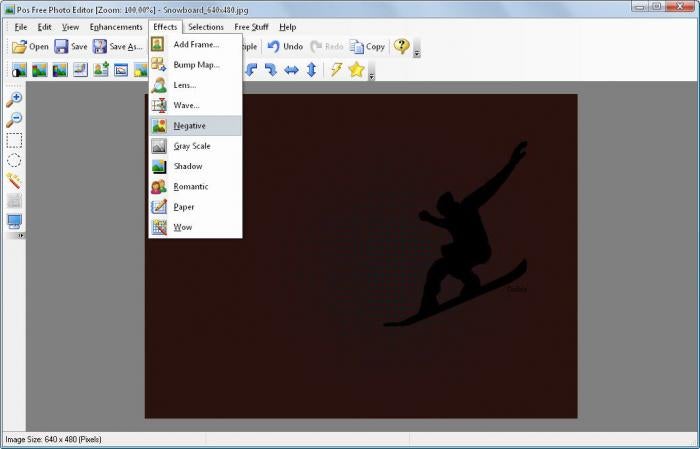Expand the left sidebar overflow arrow
700x449 pixels.
pos(21,235)
